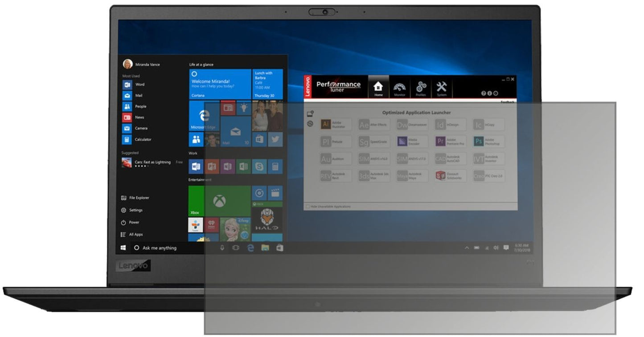Open the Home tab in Performance Tuner
Image resolution: width=644 pixels, height=337 pixels.
[378, 88]
